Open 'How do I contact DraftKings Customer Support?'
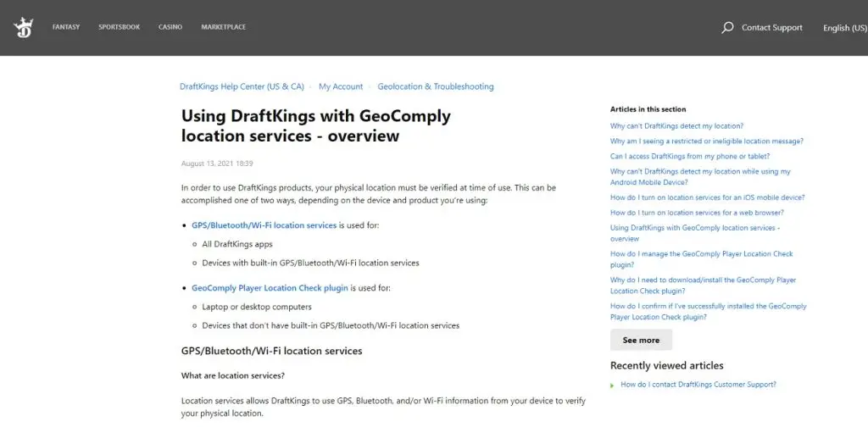 click(x=698, y=385)
